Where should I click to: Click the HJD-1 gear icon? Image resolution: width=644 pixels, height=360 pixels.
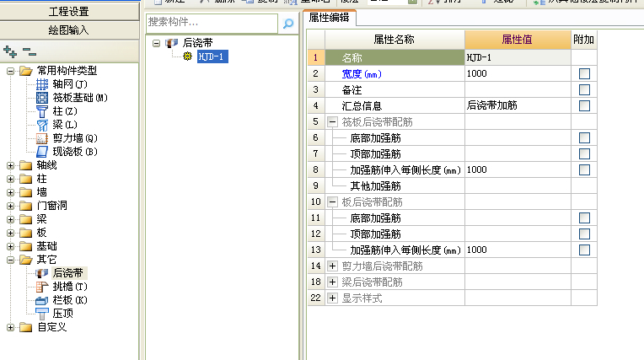point(188,56)
